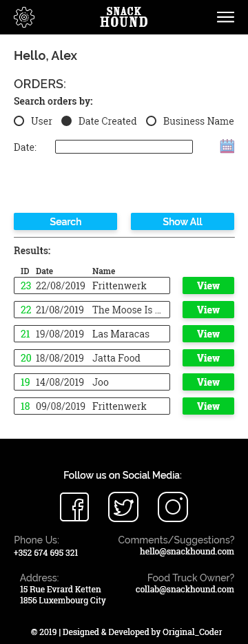
Task: Click the Search button
Action: [x=65, y=221]
